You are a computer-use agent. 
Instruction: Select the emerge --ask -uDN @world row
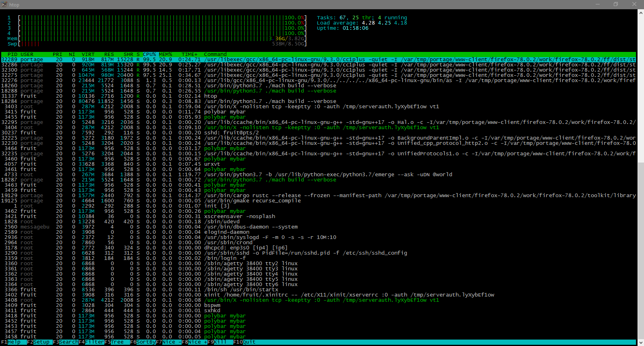319,175
